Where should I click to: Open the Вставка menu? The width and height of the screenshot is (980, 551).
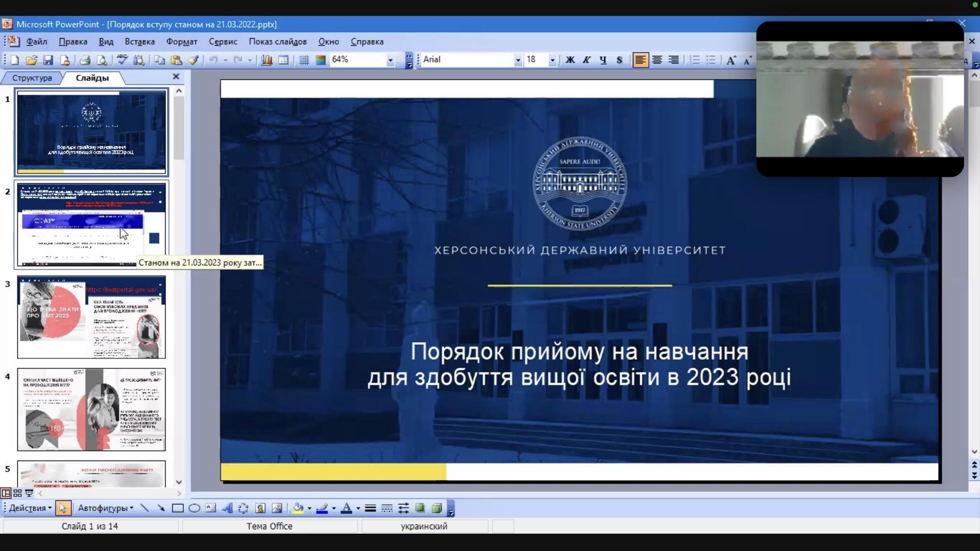[140, 42]
